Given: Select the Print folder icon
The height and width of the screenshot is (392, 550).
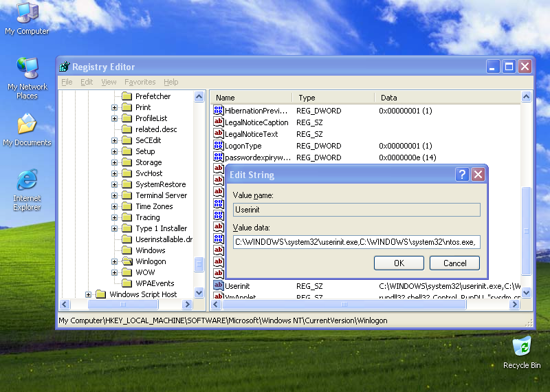Looking at the screenshot, I should click(126, 107).
